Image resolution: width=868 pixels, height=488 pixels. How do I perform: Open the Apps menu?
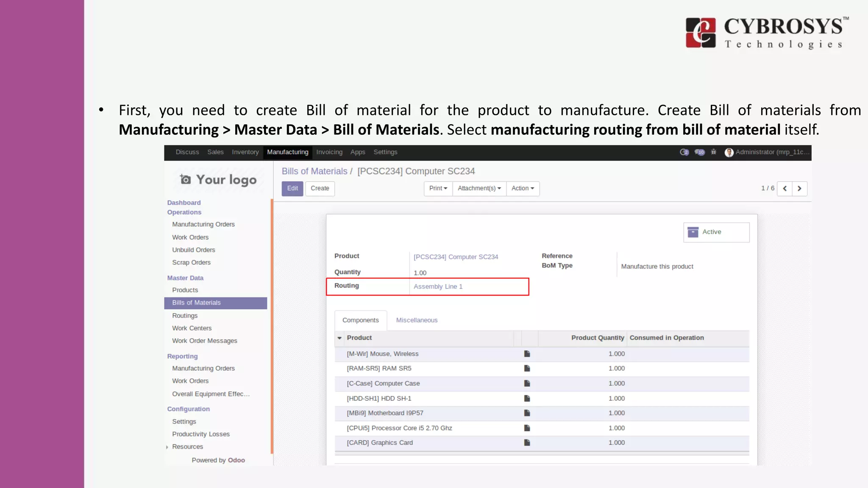(x=358, y=152)
